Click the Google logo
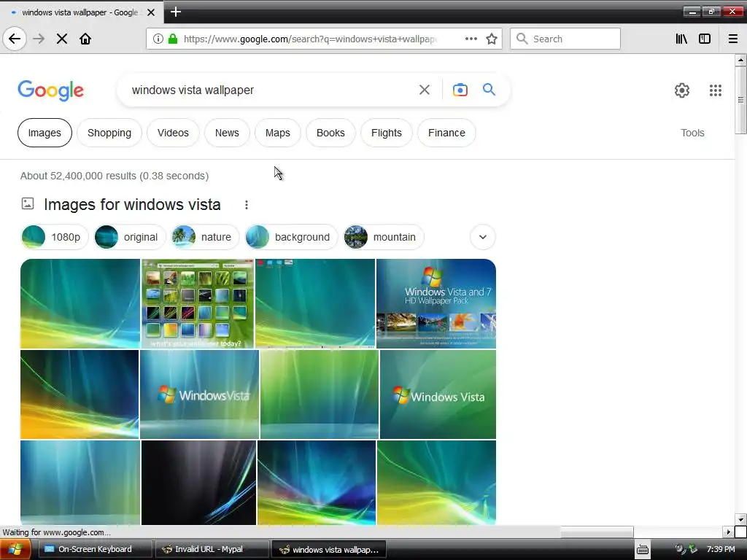Screen dimensions: 747x560 (50, 90)
